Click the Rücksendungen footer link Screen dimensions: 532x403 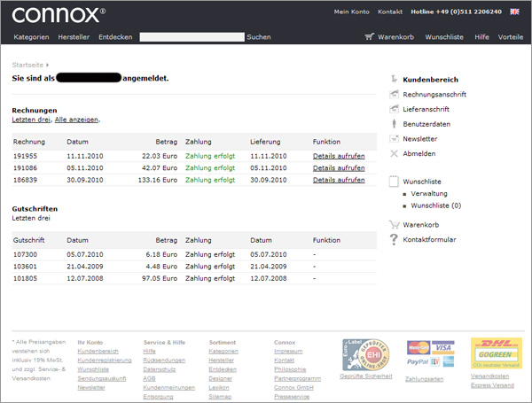[x=164, y=360]
